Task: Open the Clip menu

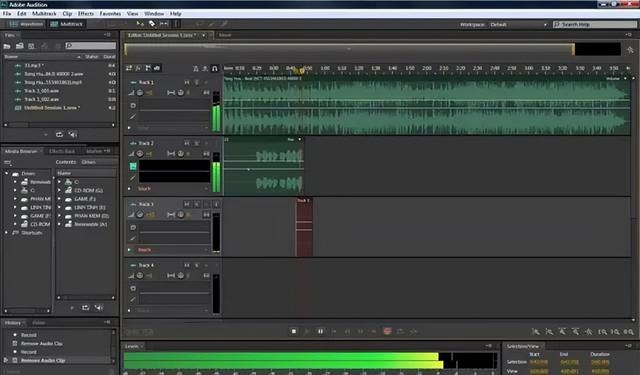Action: (67, 13)
